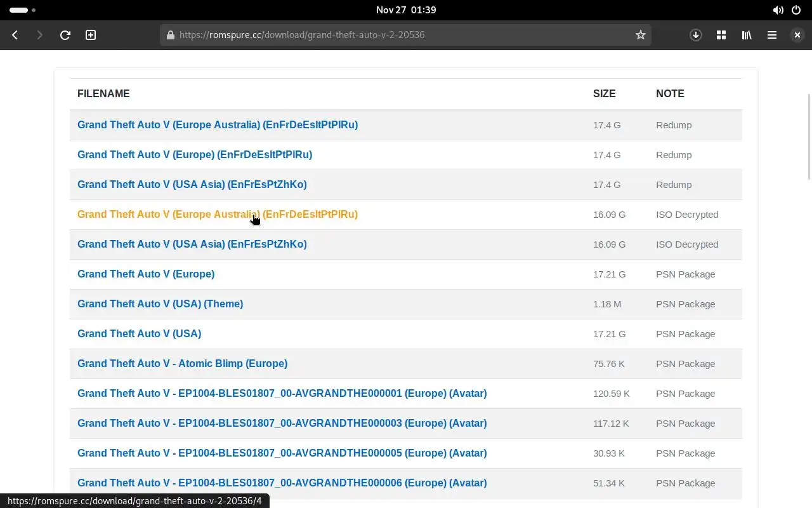
Task: Click the 1.18 M size value
Action: 607,304
